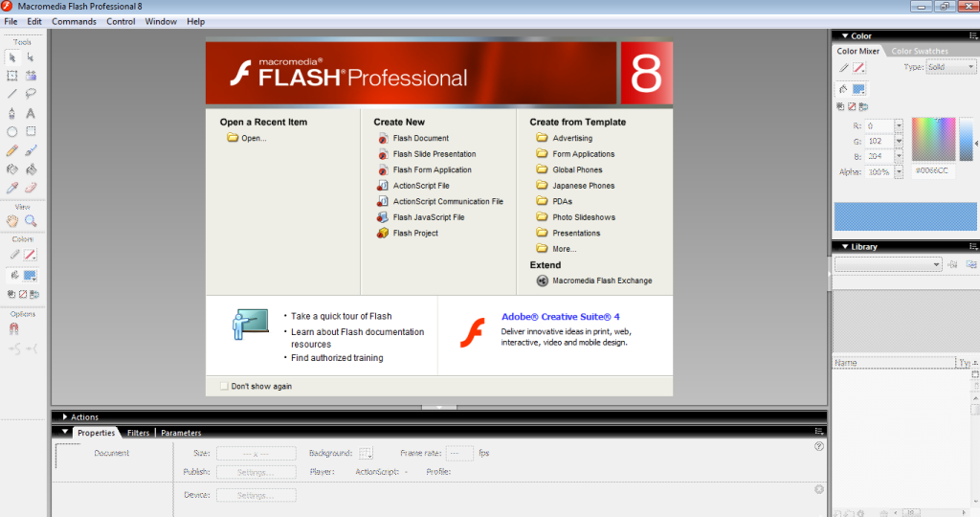Collapse the Library panel
The image size is (980, 517).
click(x=845, y=246)
